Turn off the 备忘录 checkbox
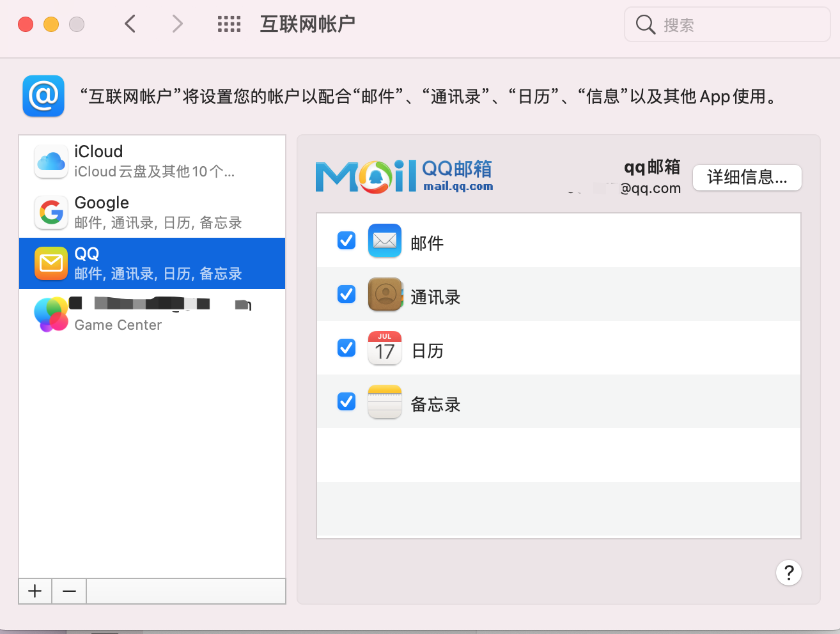Image resolution: width=840 pixels, height=634 pixels. coord(346,401)
